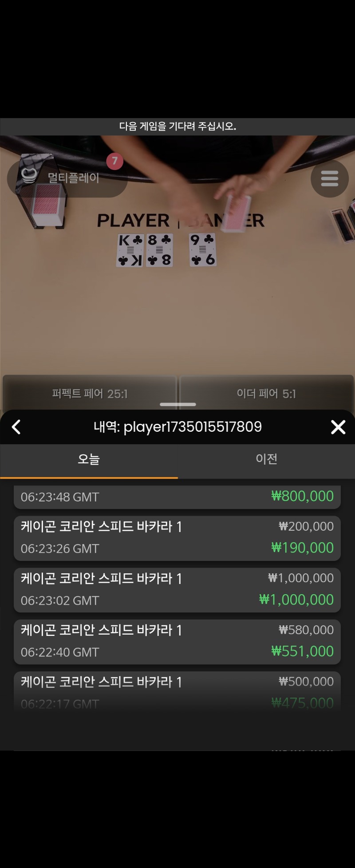Click the ₩1,000,000 green payout amount

click(296, 600)
